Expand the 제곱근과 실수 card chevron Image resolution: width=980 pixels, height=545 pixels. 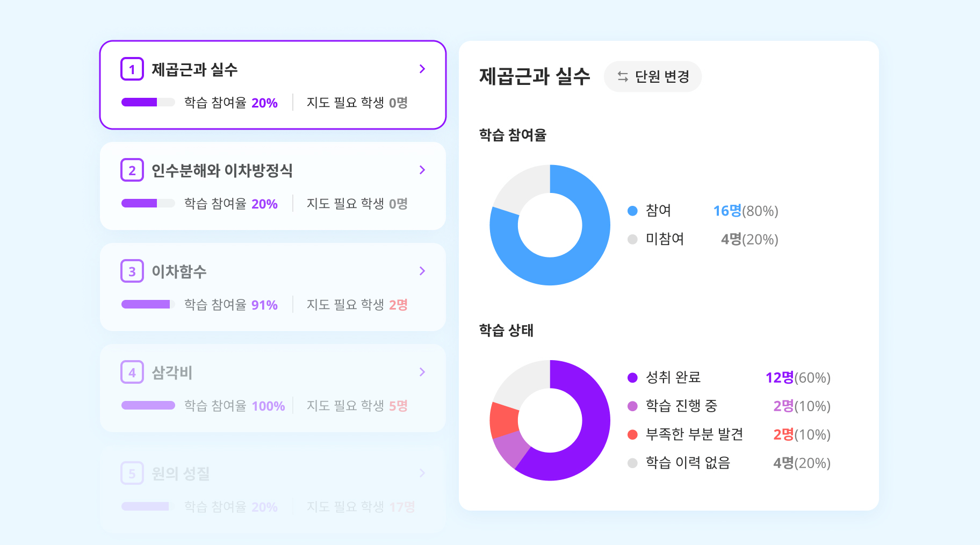click(x=422, y=69)
